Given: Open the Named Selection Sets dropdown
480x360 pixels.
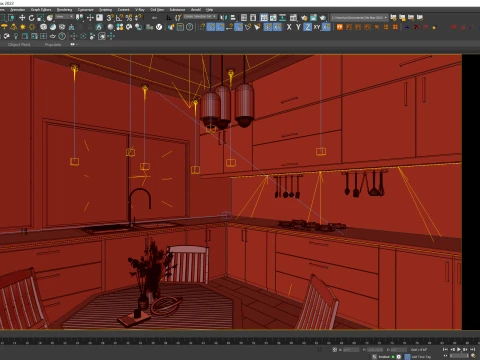Looking at the screenshot, I should (x=200, y=16).
